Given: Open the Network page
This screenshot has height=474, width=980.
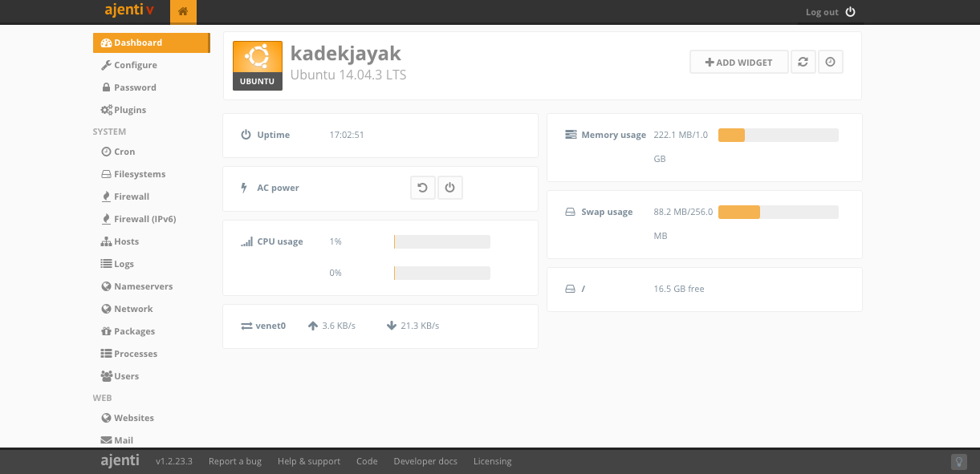Looking at the screenshot, I should (133, 309).
